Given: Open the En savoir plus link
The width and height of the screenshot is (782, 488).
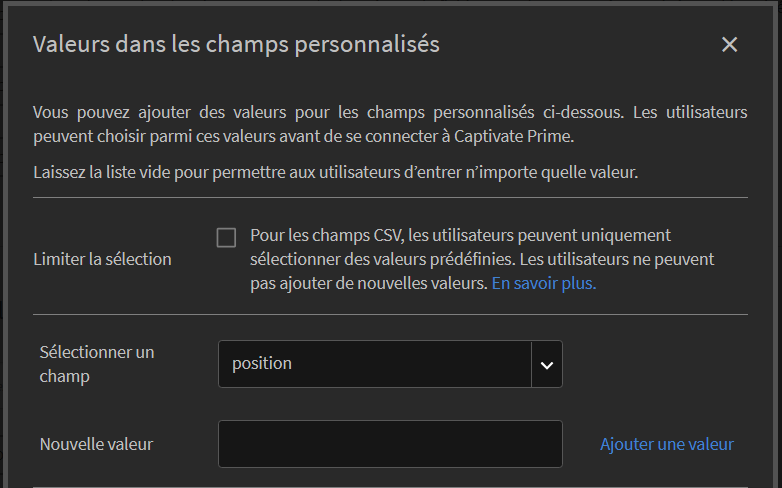Looking at the screenshot, I should tap(543, 283).
